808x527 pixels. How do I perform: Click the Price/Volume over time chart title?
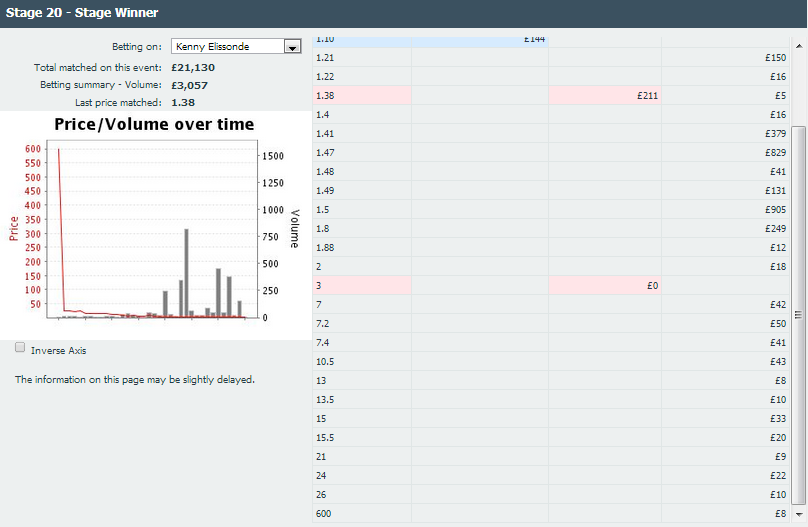pos(154,124)
